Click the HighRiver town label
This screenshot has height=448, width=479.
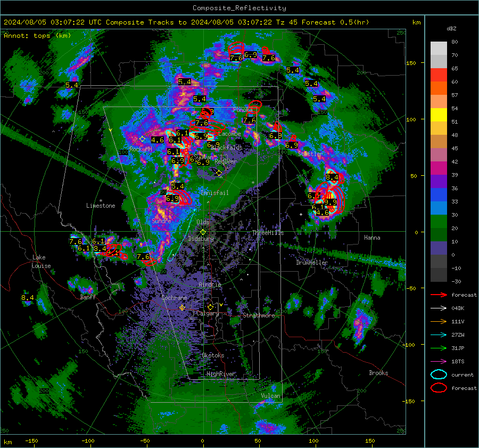click(221, 374)
